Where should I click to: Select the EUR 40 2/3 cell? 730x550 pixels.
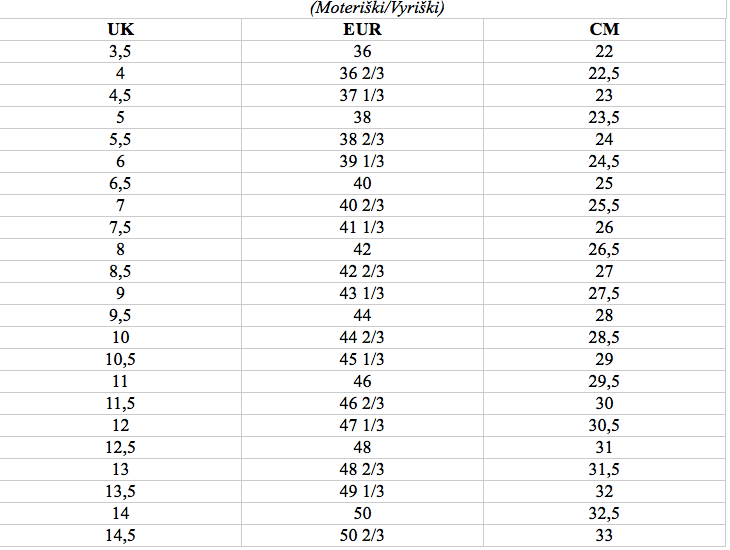362,205
